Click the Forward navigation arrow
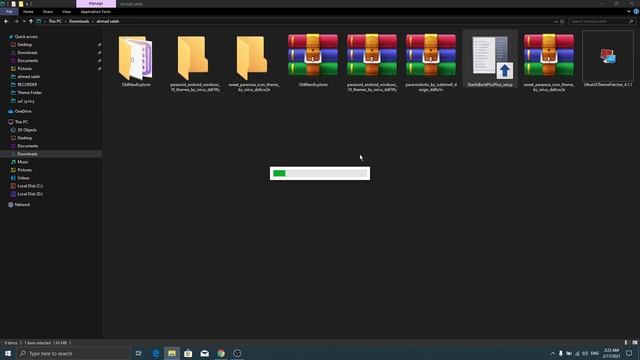The width and height of the screenshot is (640, 360). click(x=16, y=21)
